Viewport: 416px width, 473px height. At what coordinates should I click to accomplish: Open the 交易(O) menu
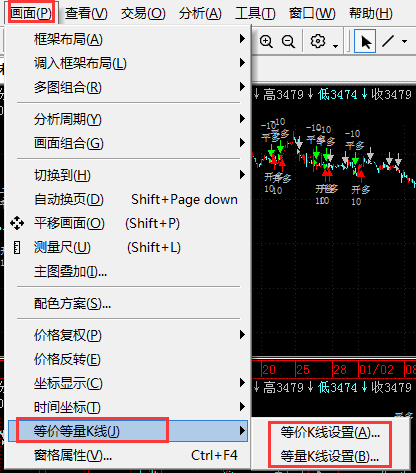(143, 13)
